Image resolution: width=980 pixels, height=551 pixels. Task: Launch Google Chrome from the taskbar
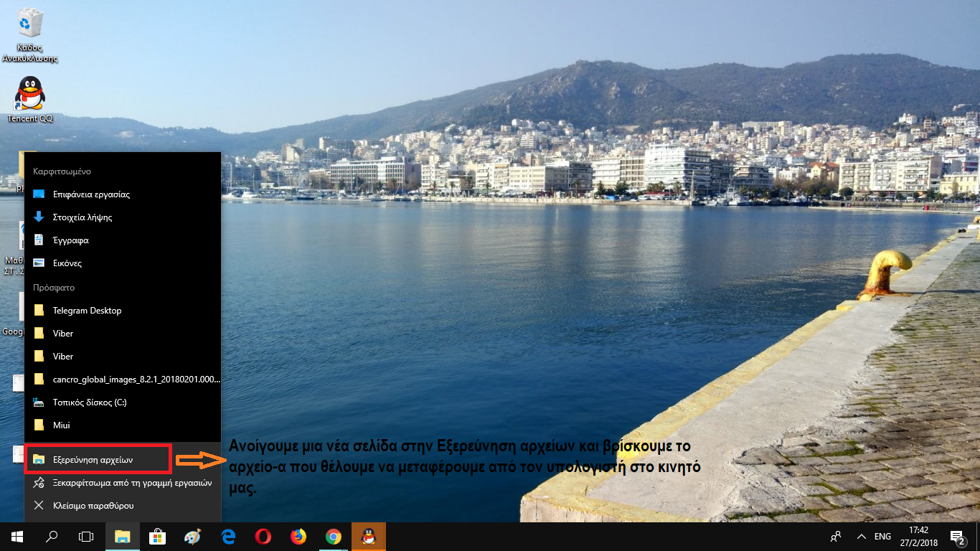(x=333, y=536)
